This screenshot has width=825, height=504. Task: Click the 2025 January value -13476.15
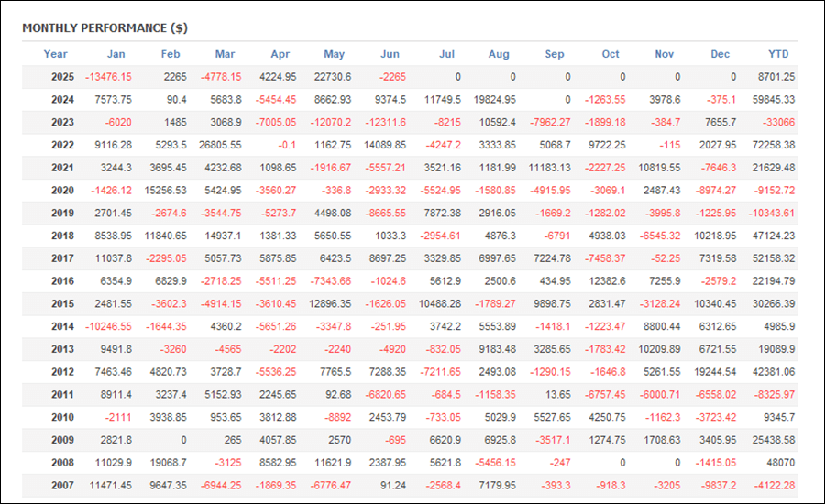pyautogui.click(x=108, y=77)
